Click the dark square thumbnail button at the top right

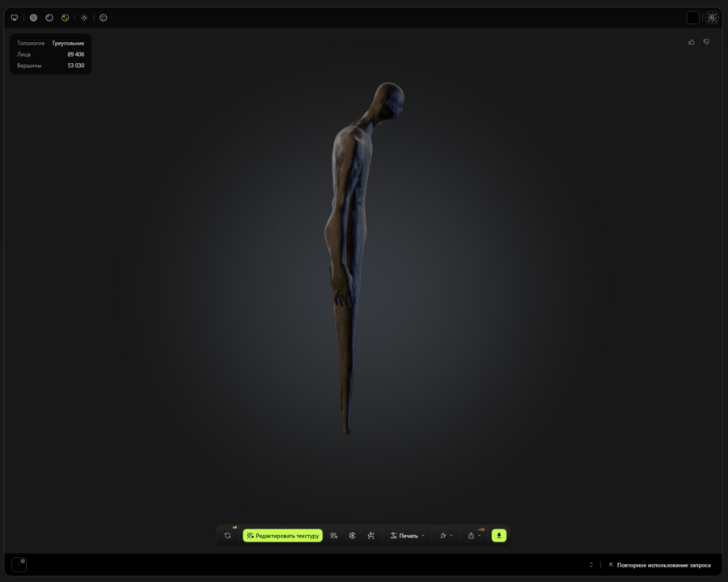coord(692,18)
